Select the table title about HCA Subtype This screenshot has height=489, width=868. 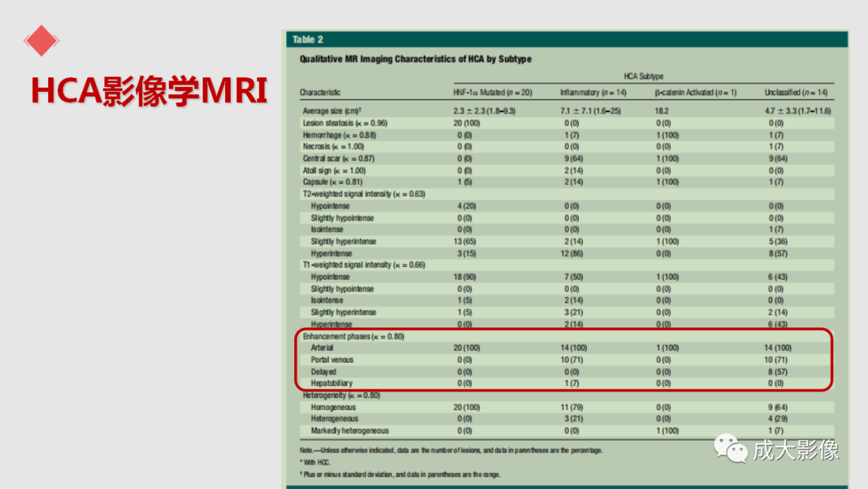tap(416, 59)
